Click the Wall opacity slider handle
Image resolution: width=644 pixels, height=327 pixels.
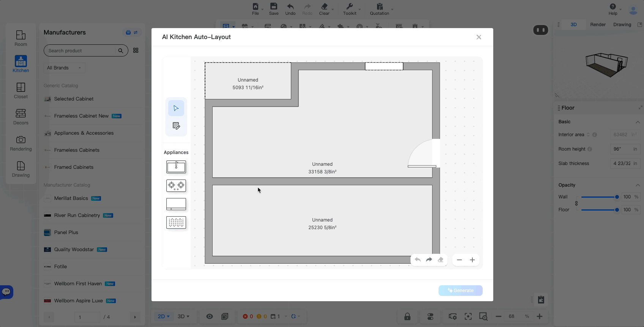[x=617, y=197]
